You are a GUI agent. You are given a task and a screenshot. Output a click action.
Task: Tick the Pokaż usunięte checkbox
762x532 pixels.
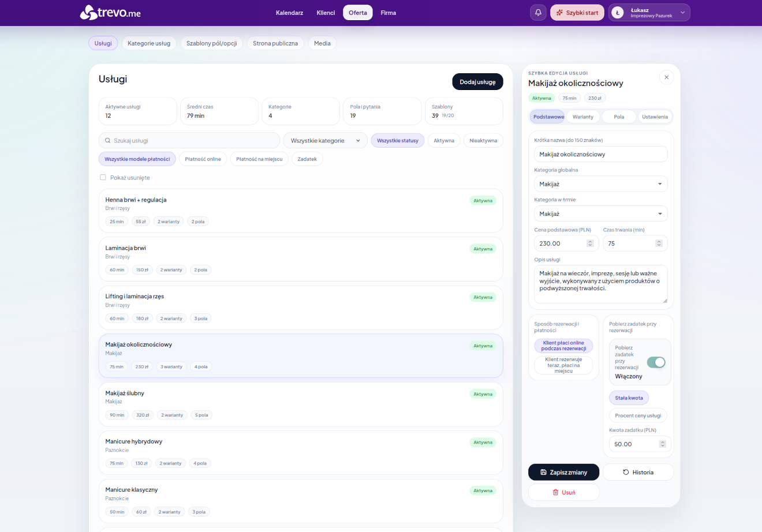[103, 178]
